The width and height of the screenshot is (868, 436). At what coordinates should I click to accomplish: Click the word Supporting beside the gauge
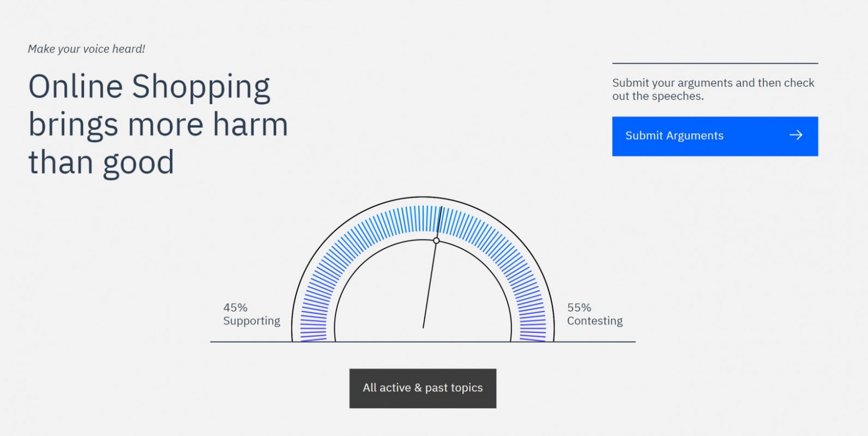(x=251, y=321)
